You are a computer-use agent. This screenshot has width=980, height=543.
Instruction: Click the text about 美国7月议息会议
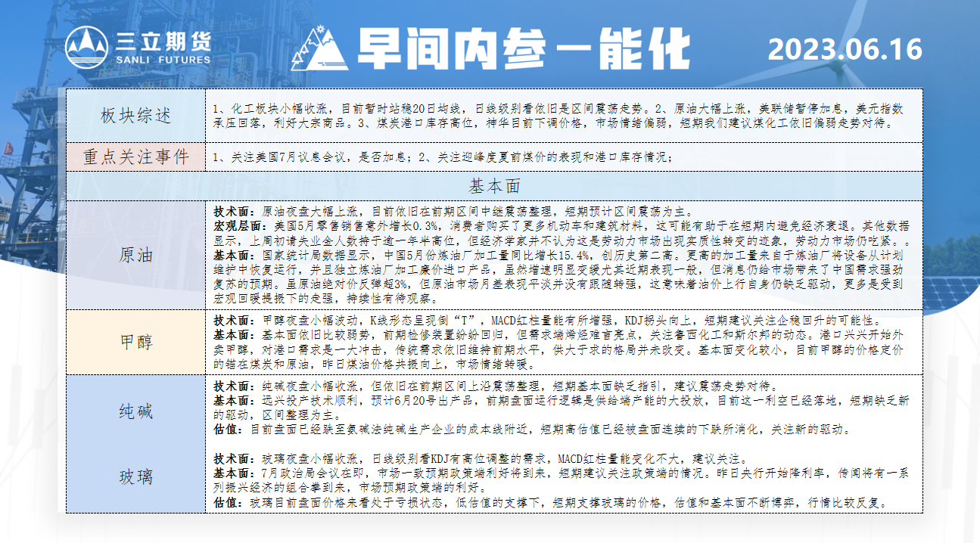442,157
